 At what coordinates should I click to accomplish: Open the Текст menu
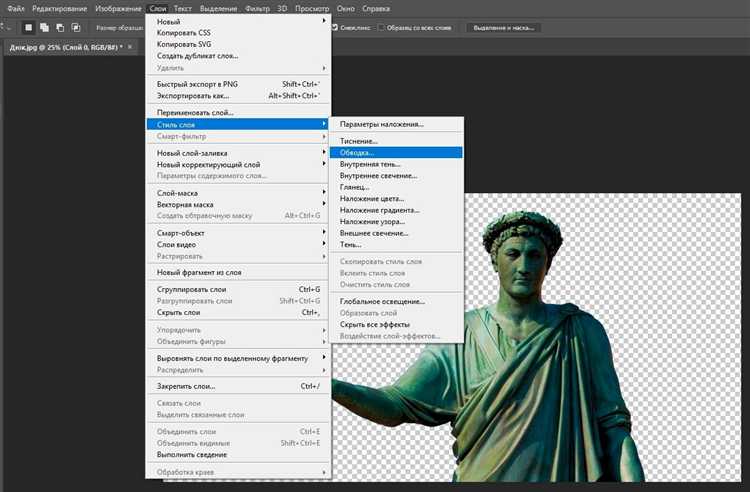click(x=183, y=9)
